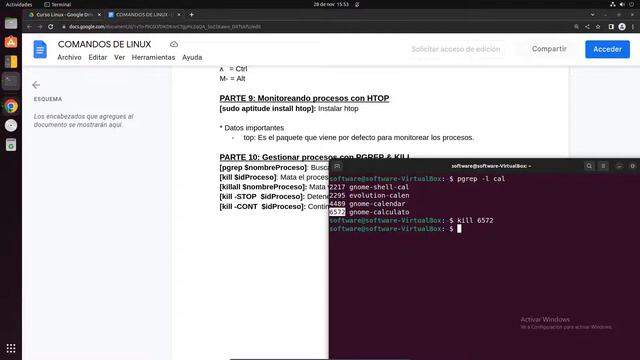Expand Chrome's tab search dropdown
The width and height of the screenshot is (640, 360).
point(592,15)
